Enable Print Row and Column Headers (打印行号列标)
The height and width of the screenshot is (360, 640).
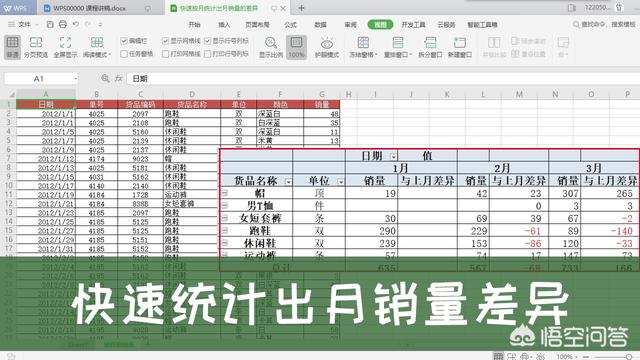(x=207, y=54)
